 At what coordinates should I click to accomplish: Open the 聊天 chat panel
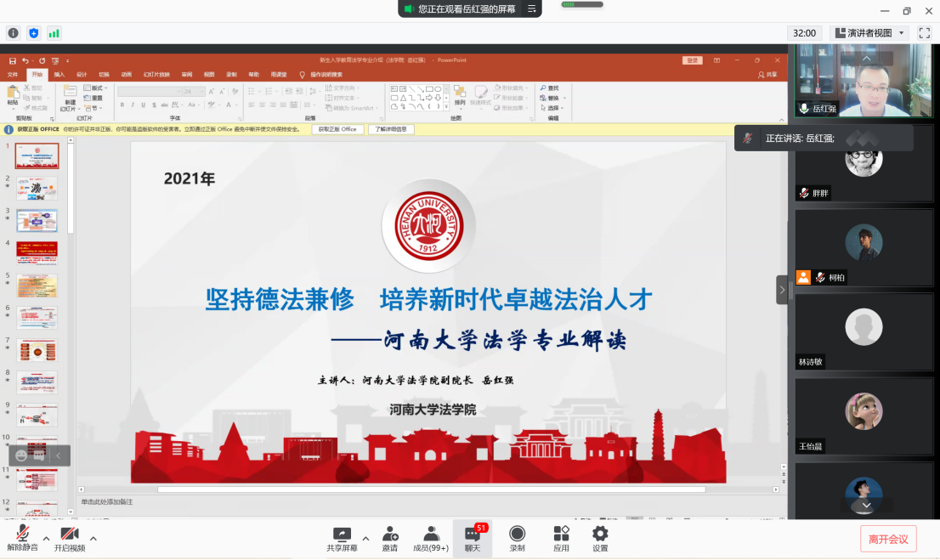click(472, 539)
